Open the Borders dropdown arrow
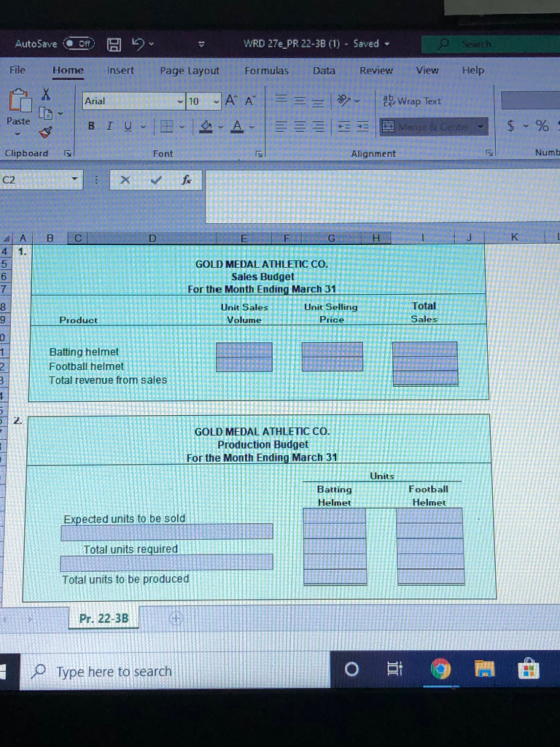Viewport: 560px width, 747px height. [x=182, y=127]
